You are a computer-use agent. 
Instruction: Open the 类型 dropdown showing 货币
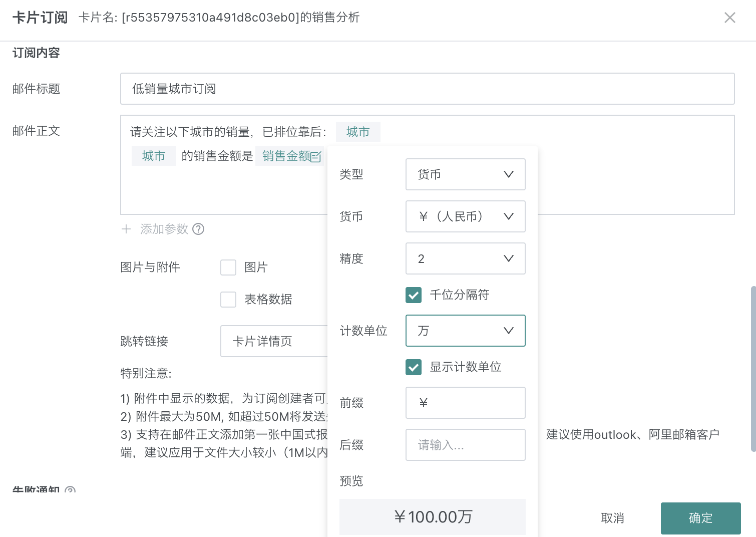pyautogui.click(x=465, y=174)
